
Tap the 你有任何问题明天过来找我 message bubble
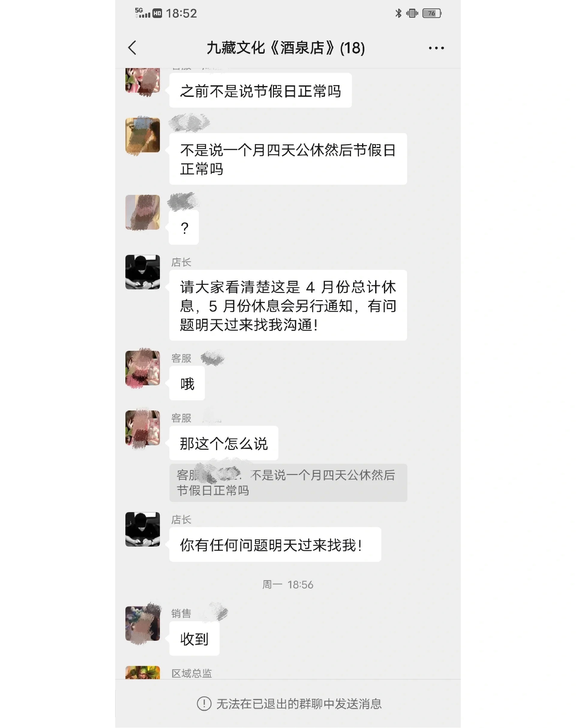tap(275, 544)
